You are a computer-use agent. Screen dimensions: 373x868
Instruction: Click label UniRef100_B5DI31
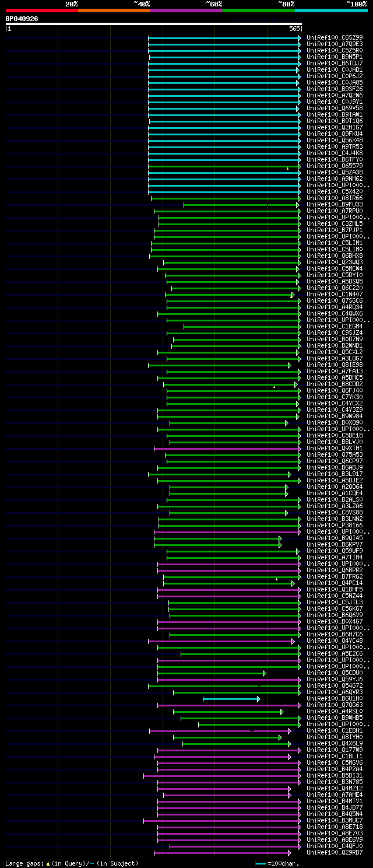pos(335,775)
